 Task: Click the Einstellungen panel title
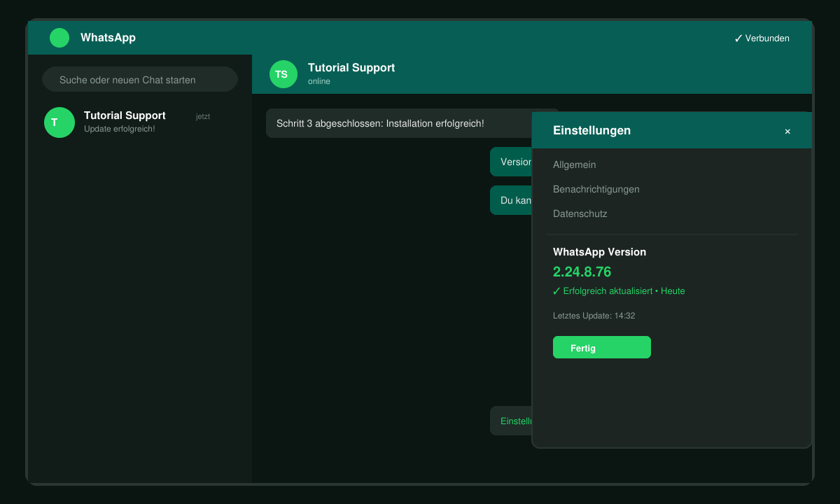tap(592, 130)
